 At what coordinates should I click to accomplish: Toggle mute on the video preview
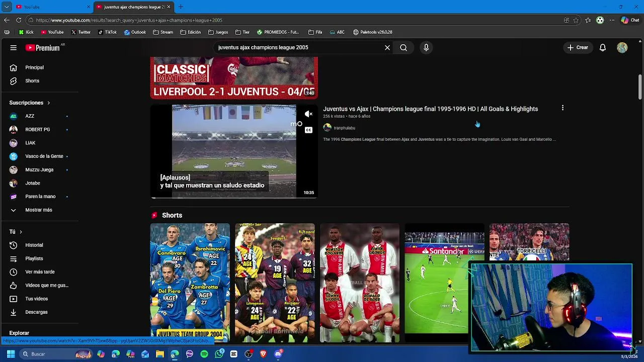[308, 114]
